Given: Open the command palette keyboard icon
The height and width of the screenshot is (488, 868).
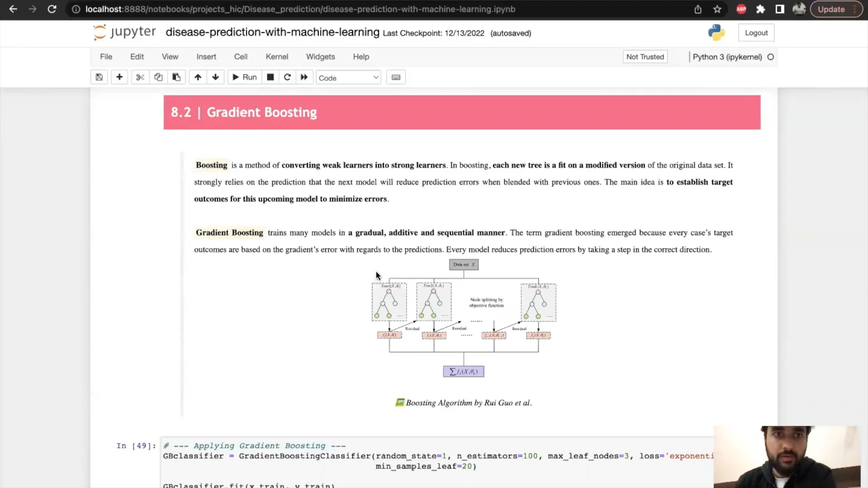Looking at the screenshot, I should tap(396, 77).
